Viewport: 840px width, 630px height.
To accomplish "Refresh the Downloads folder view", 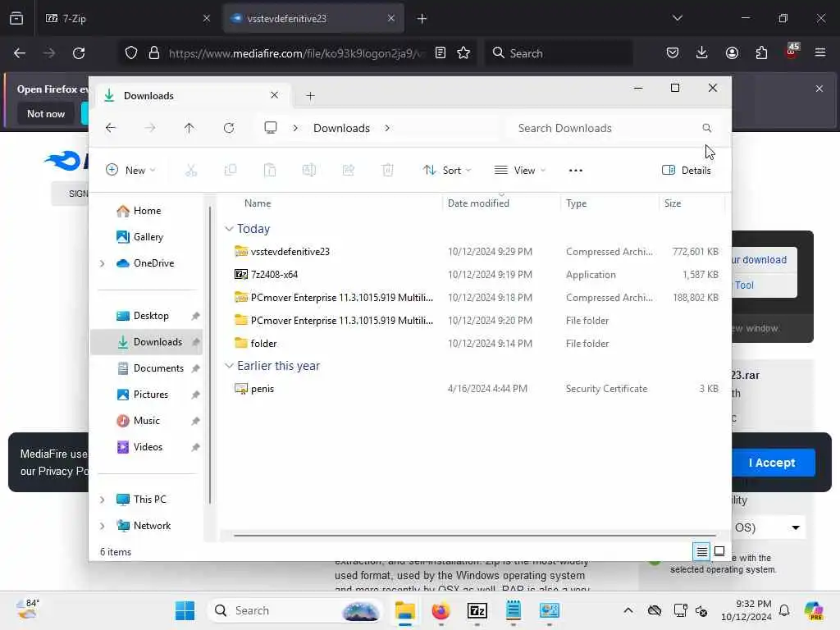I will [x=229, y=128].
